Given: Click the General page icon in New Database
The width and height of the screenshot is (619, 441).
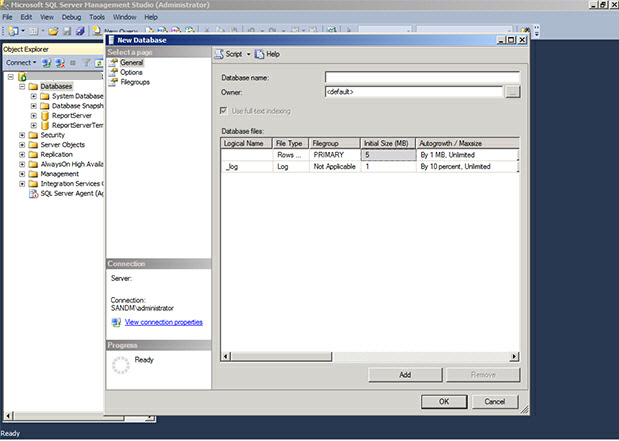Looking at the screenshot, I should pyautogui.click(x=113, y=62).
